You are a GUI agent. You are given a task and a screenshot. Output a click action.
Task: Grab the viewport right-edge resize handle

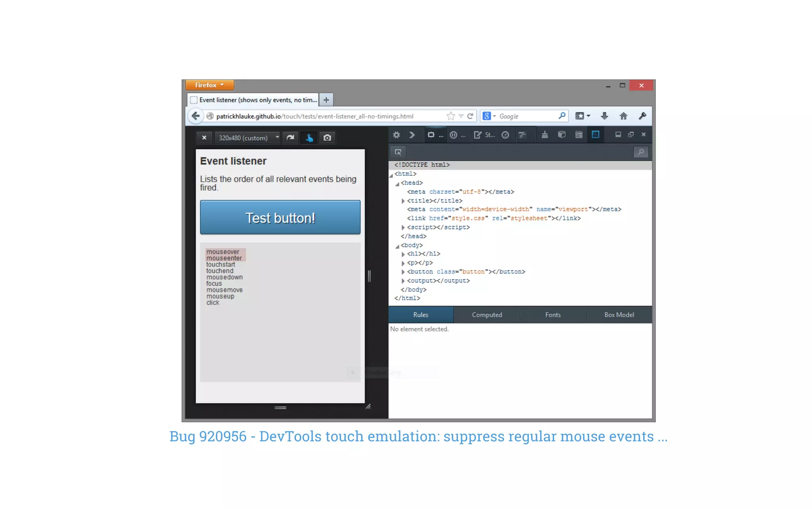369,276
